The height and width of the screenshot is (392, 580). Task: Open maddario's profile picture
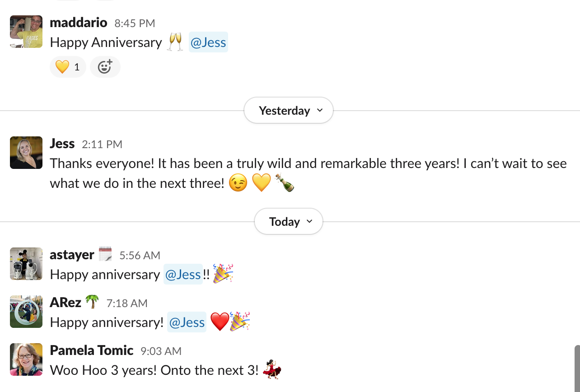[26, 32]
